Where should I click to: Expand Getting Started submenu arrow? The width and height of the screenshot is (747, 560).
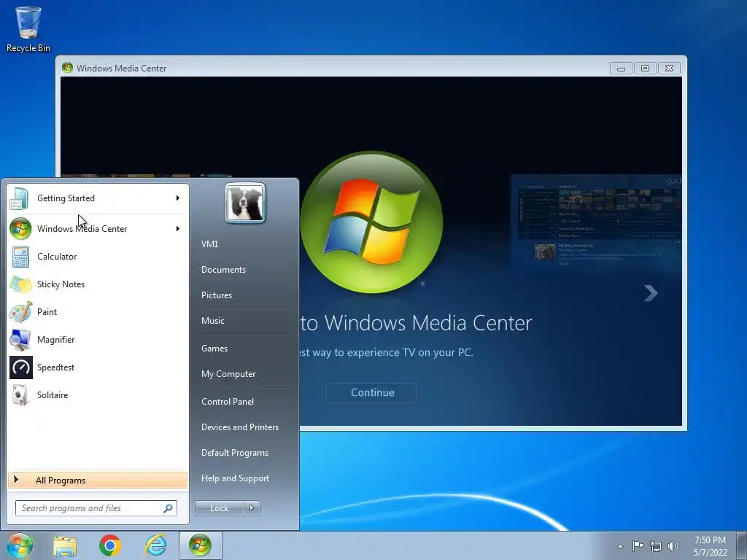click(178, 198)
